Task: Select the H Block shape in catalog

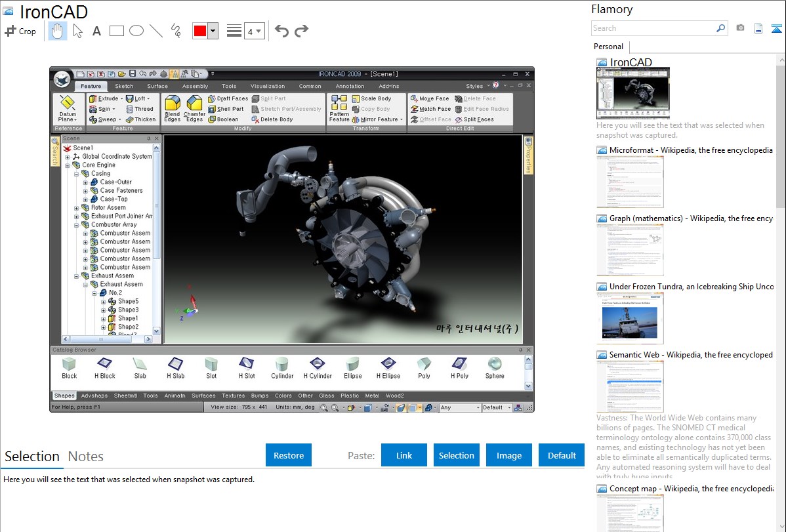Action: tap(105, 368)
